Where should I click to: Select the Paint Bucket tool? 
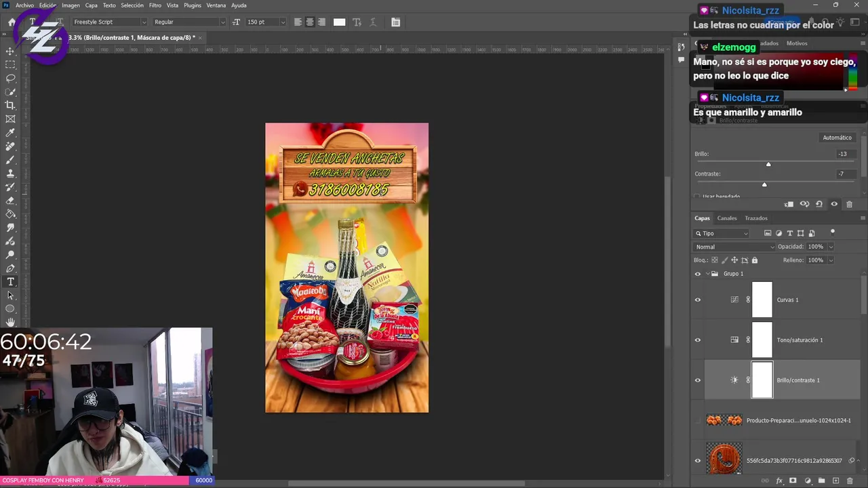click(x=10, y=214)
